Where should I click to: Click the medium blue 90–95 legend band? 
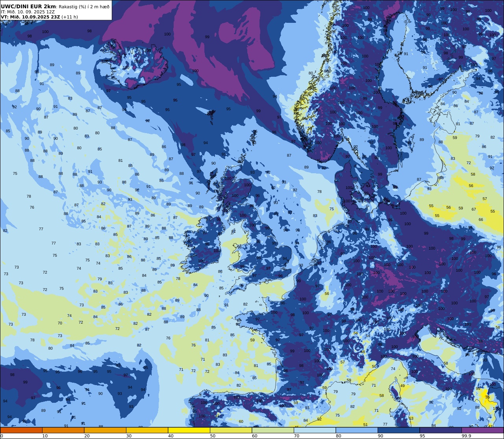(x=398, y=430)
